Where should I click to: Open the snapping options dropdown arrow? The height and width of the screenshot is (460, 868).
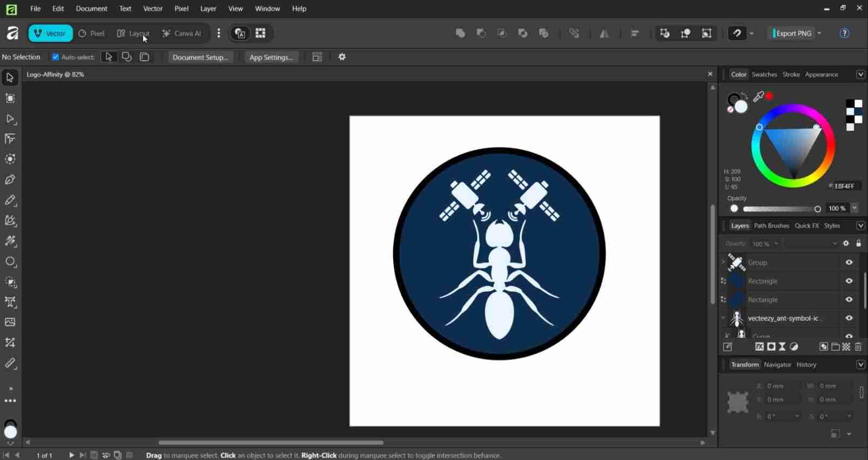pyautogui.click(x=752, y=34)
